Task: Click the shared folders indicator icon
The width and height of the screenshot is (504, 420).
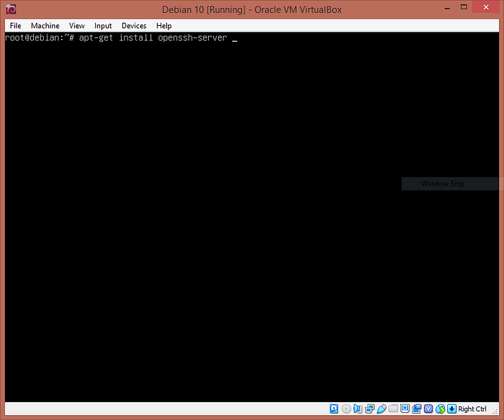Action: click(393, 408)
